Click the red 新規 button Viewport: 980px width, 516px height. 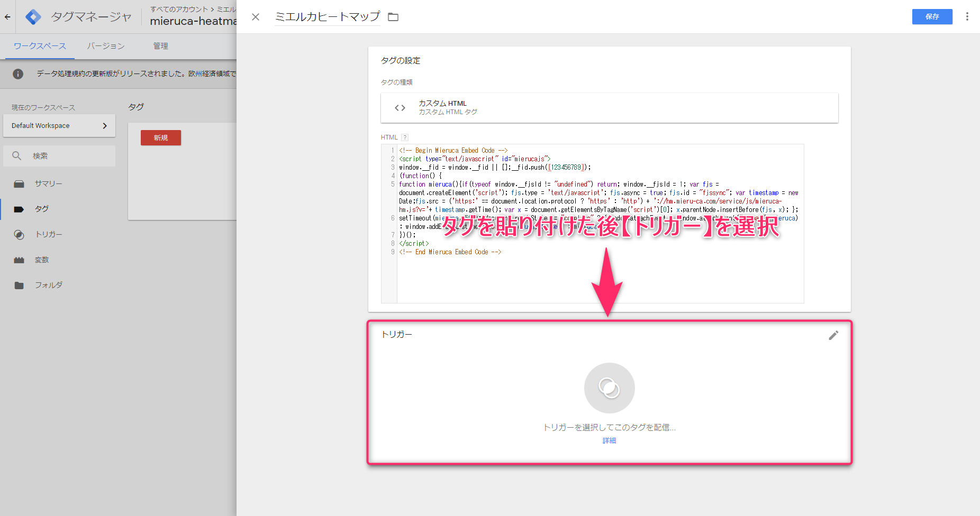coord(161,137)
